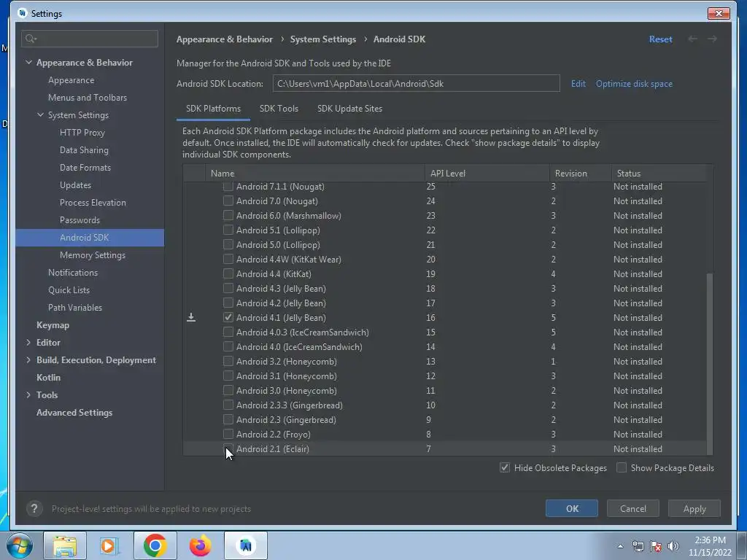
Task: Enable Show Package Details checkbox
Action: (x=622, y=467)
